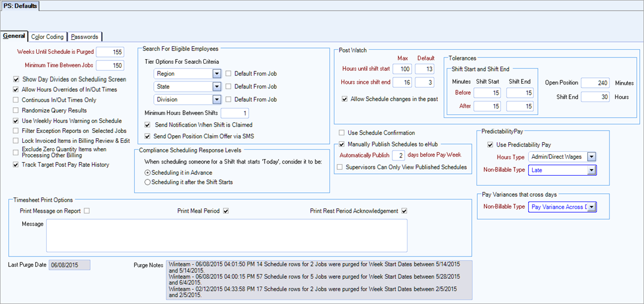The width and height of the screenshot is (644, 304).
Task: Open Pay Variance Across Days dropdown
Action: click(x=591, y=207)
